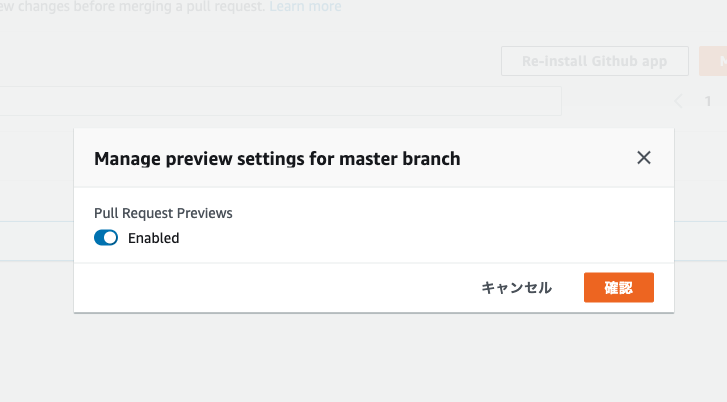Disable the Pull Request Previews toggle
The height and width of the screenshot is (402, 727).
[106, 238]
